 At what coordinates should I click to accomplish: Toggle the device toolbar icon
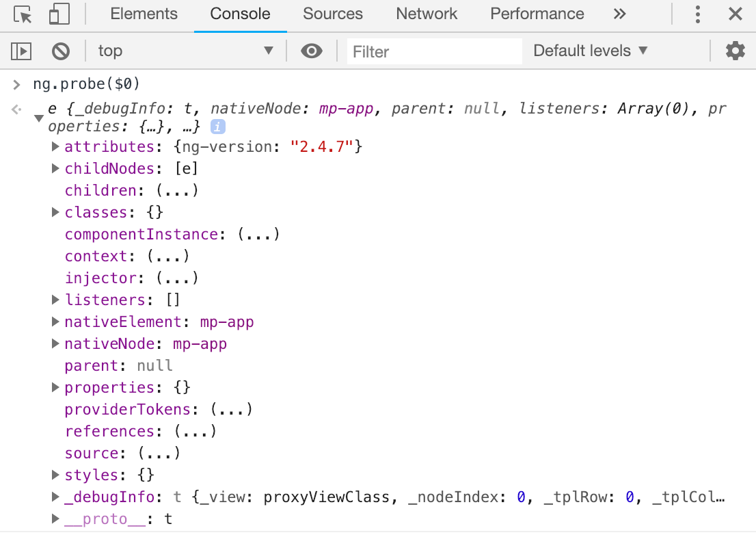tap(60, 14)
